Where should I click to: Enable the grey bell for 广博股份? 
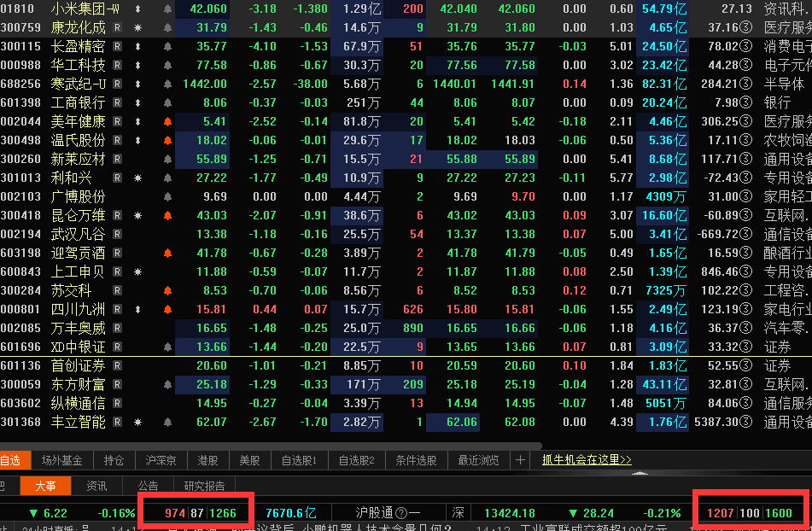168,196
